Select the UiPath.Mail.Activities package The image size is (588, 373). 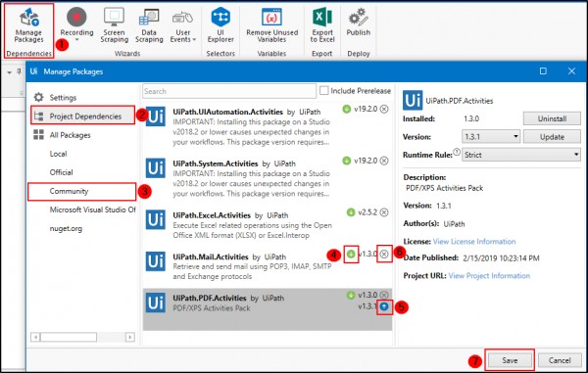(267, 266)
